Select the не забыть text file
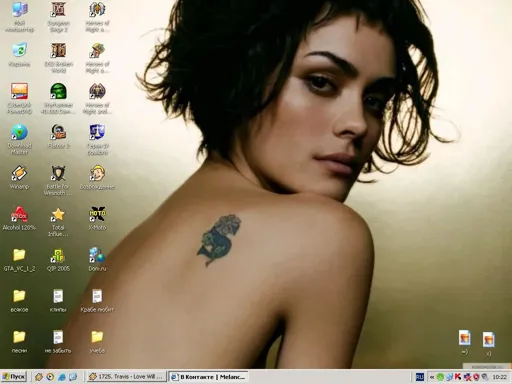512x384 pixels. coord(58,341)
